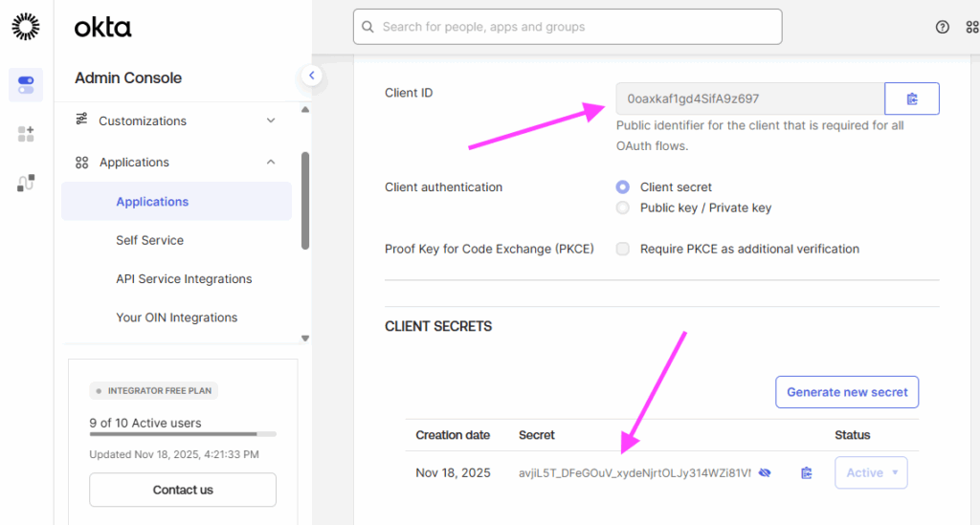Image resolution: width=980 pixels, height=525 pixels.
Task: Open the add-apps grid icon in left rail
Action: (x=26, y=134)
